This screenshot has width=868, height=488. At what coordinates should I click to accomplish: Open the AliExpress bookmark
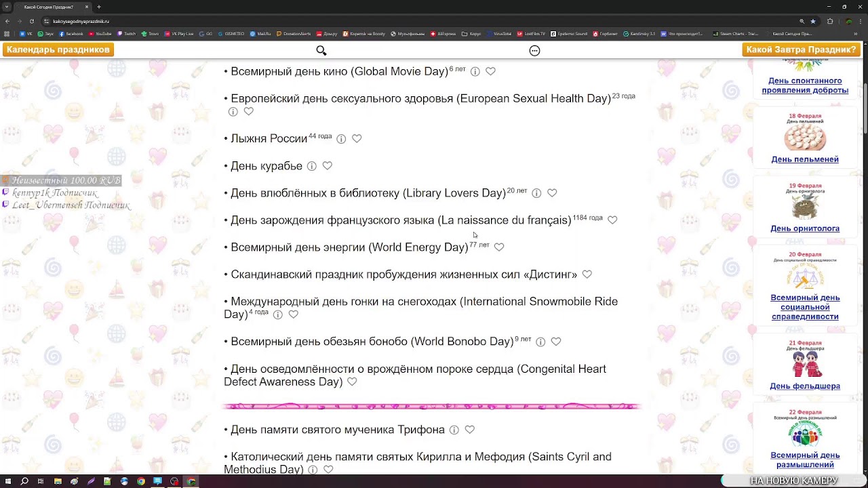click(x=443, y=33)
